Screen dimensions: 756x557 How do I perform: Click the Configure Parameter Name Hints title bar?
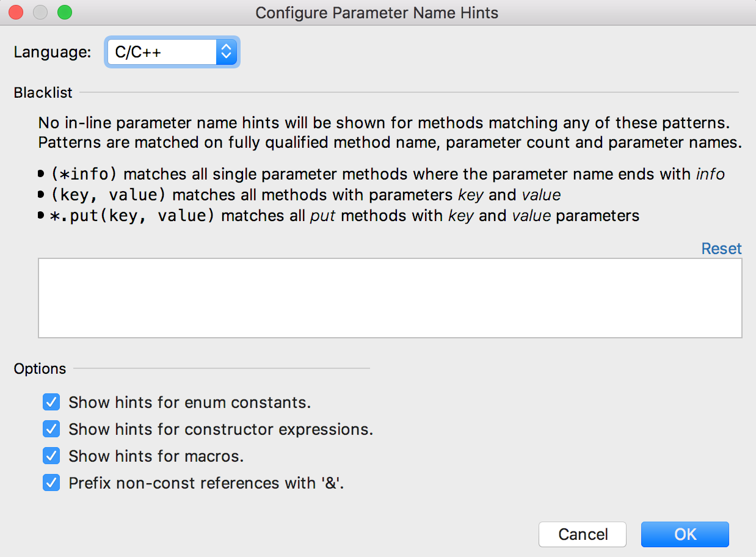377,12
